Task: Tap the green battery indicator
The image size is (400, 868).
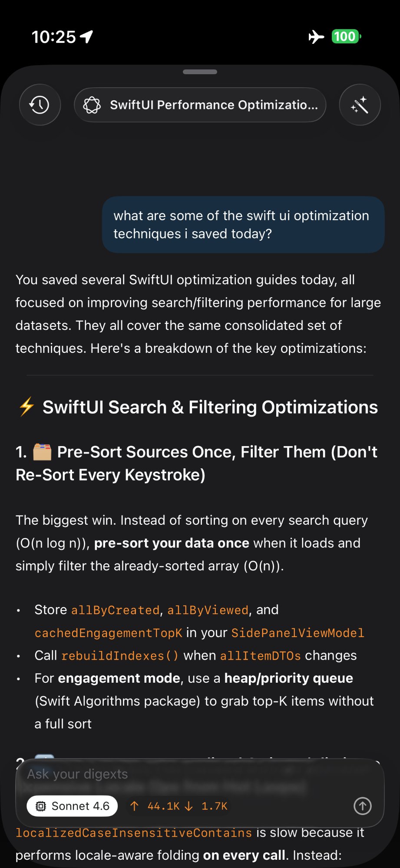Action: 346,36
